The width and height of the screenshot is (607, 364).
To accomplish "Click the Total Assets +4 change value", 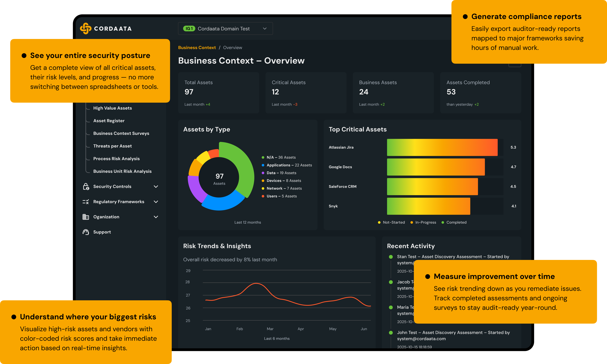I will coord(208,105).
